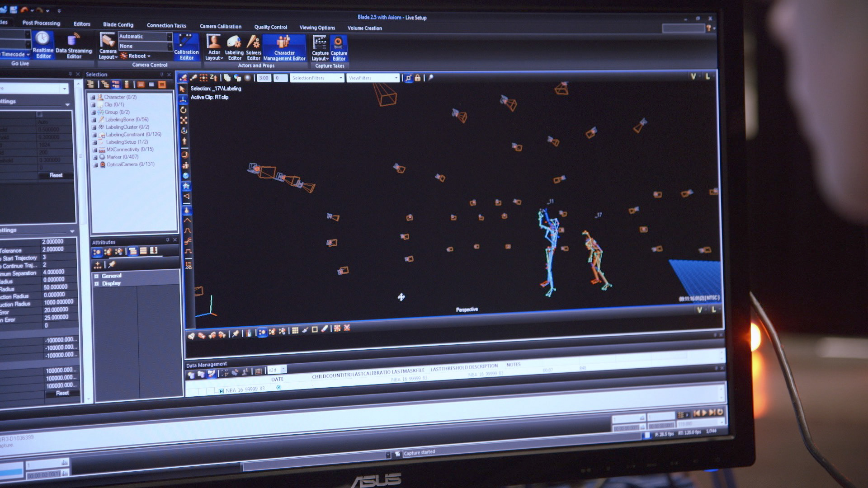Image resolution: width=868 pixels, height=488 pixels.
Task: Toggle checkbox next to Marker (0/407)
Action: pyautogui.click(x=95, y=157)
